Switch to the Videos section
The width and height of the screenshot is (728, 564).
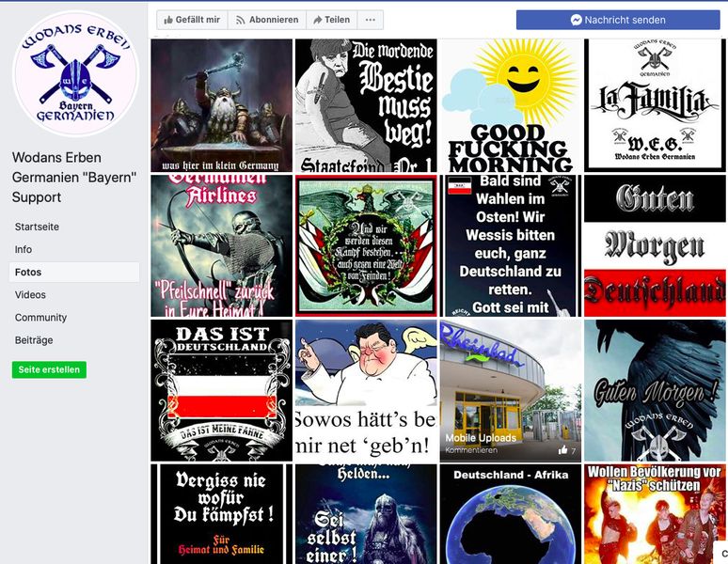click(x=30, y=295)
